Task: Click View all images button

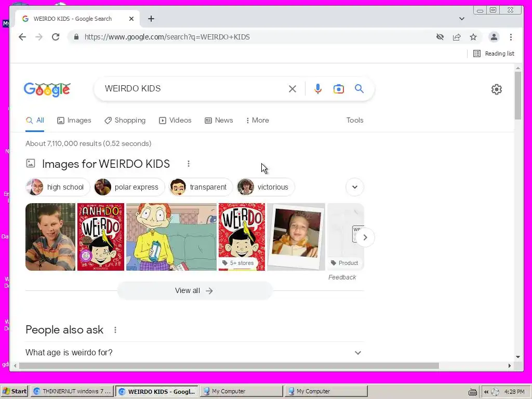Action: click(194, 291)
